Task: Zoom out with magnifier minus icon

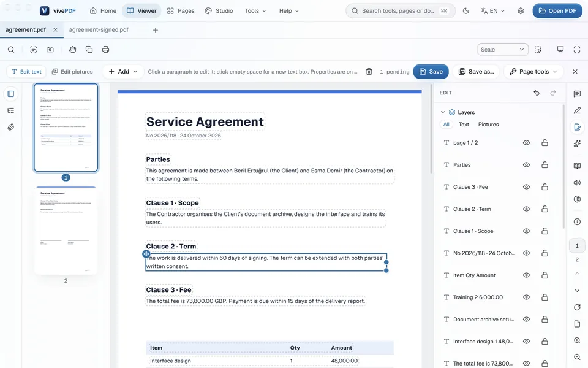Action: pyautogui.click(x=577, y=357)
